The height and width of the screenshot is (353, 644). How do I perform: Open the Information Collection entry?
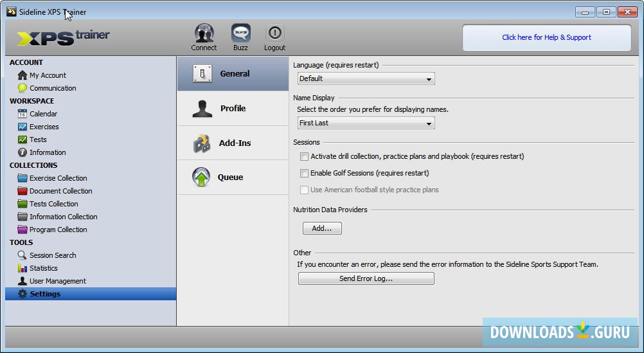click(63, 217)
